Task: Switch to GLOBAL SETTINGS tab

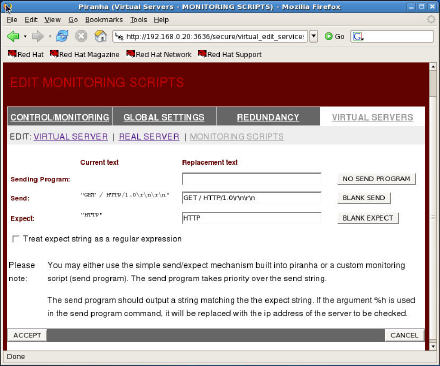Action: pyautogui.click(x=164, y=117)
